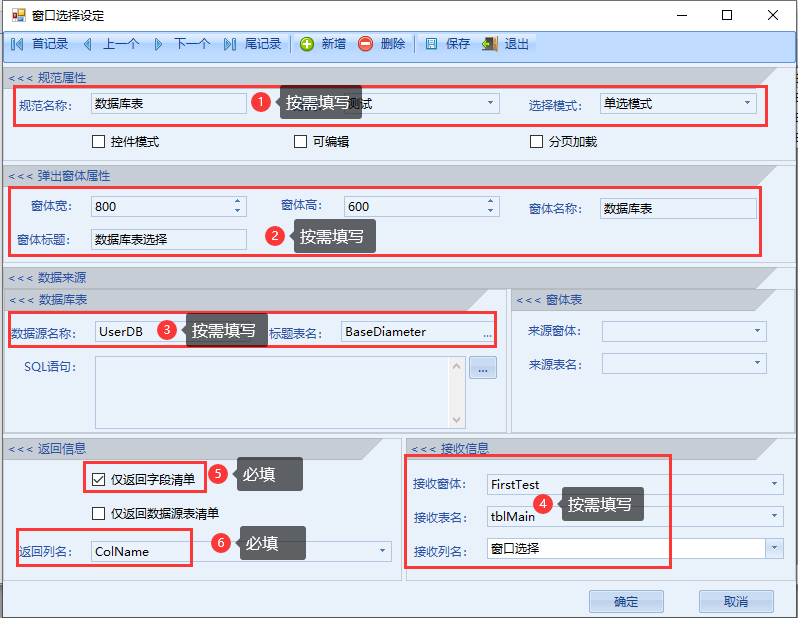Screen dimensions: 798x618
Task: Expand the 来源窗体 dropdown
Action: tap(757, 331)
